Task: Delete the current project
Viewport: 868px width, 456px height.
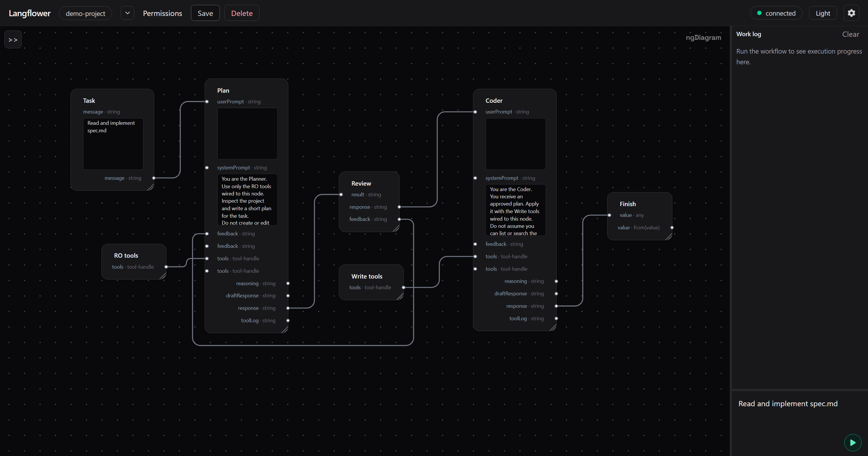Action: point(242,13)
